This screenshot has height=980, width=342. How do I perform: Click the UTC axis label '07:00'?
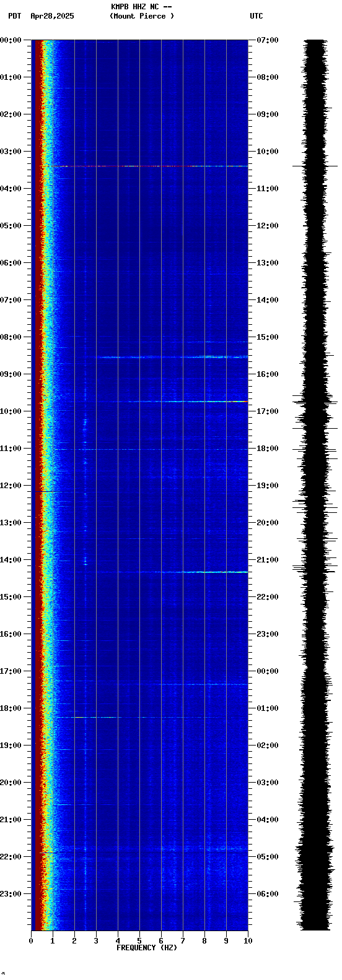coord(268,40)
